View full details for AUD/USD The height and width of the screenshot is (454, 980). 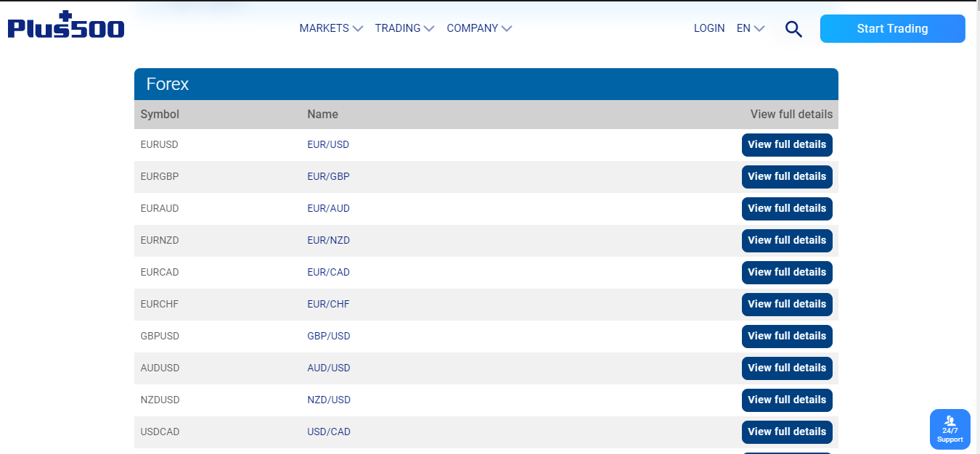click(787, 368)
